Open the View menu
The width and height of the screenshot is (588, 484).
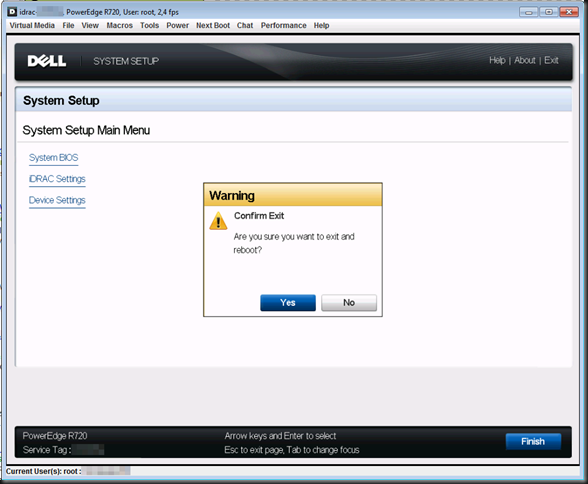[90, 25]
